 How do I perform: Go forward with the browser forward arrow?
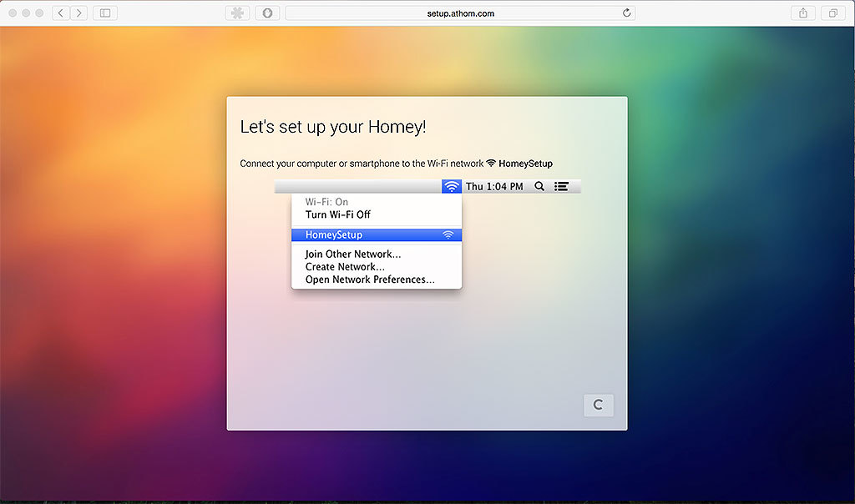pos(78,13)
